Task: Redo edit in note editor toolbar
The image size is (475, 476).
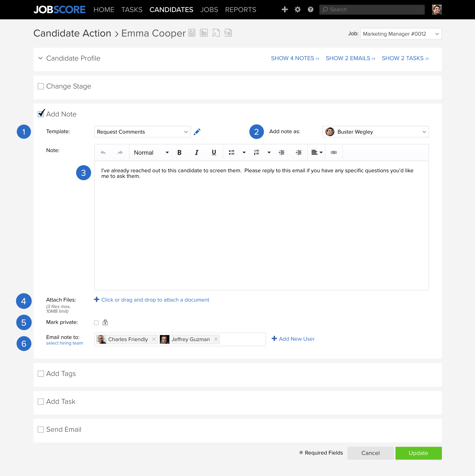Action: 120,153
